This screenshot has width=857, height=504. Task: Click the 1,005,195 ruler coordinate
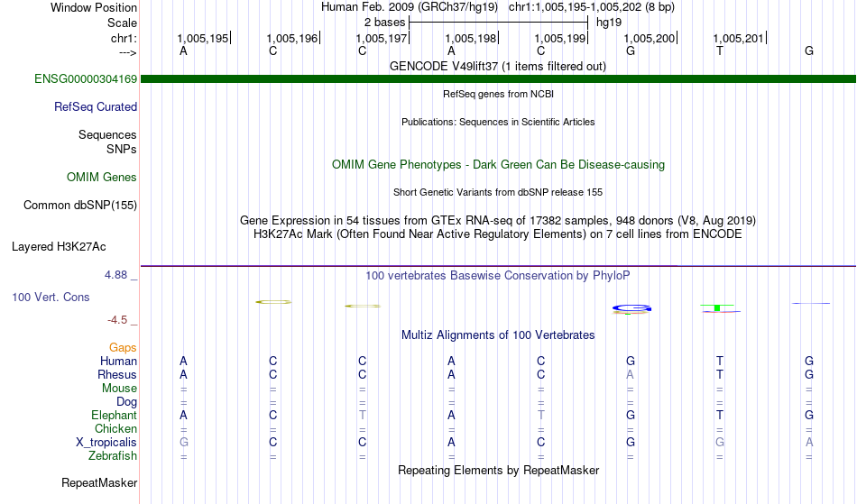pyautogui.click(x=203, y=39)
